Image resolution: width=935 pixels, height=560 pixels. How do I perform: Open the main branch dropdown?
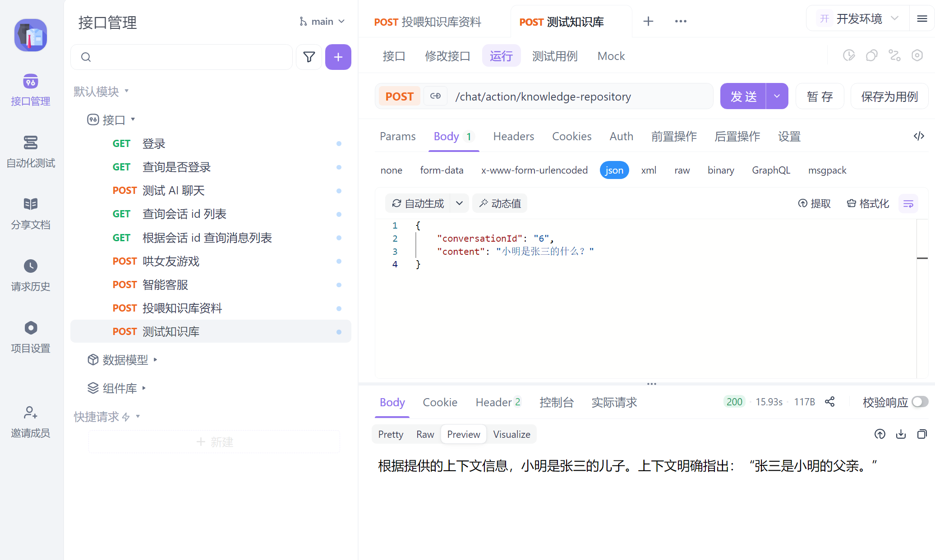[322, 22]
